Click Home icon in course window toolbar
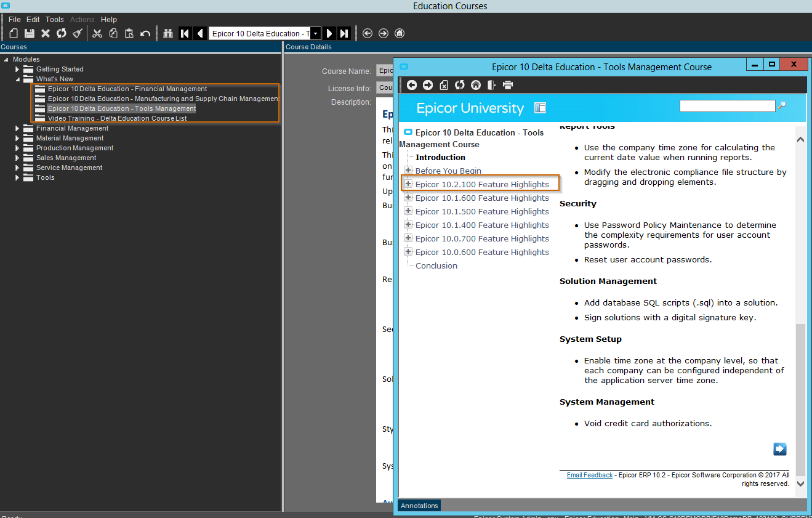 pyautogui.click(x=476, y=85)
